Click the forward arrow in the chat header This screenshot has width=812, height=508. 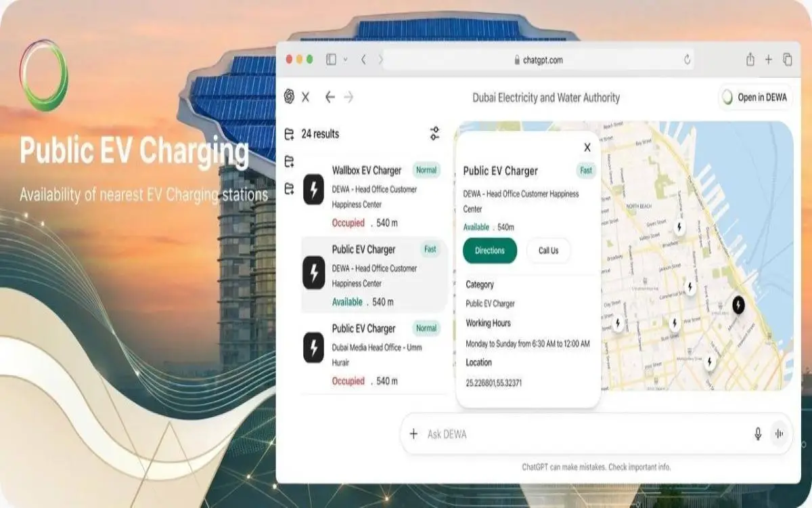[x=349, y=97]
